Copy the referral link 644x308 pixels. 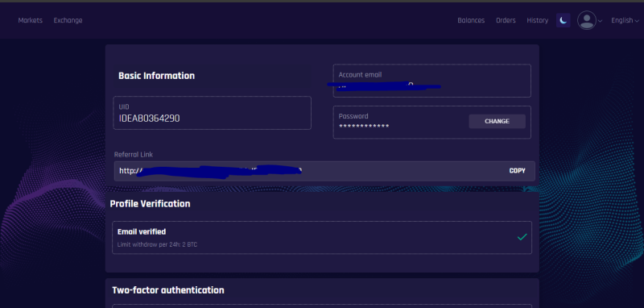pyautogui.click(x=517, y=171)
